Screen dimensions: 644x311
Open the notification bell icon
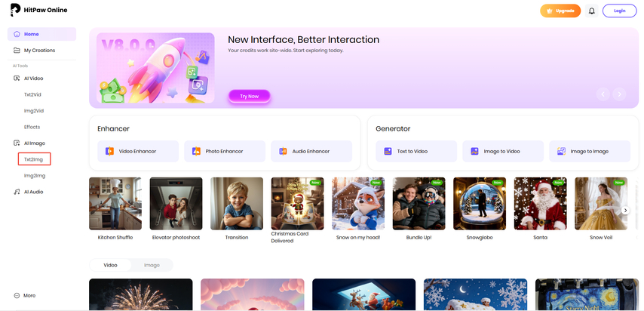(591, 11)
